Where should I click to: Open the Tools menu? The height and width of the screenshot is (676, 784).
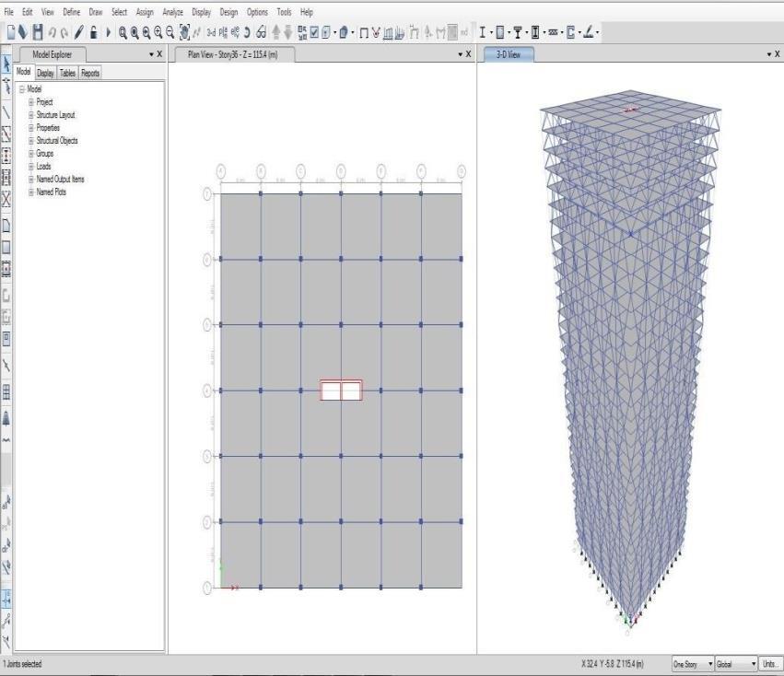pos(284,11)
